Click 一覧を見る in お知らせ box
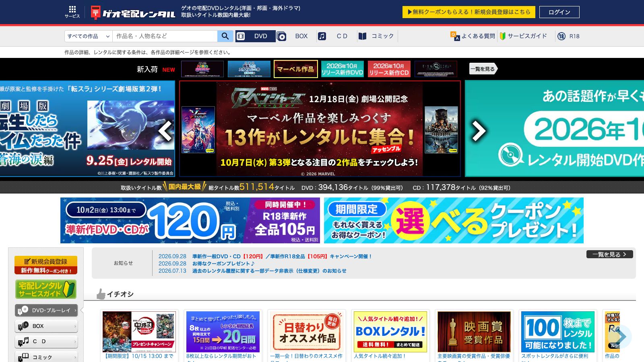 (x=609, y=254)
